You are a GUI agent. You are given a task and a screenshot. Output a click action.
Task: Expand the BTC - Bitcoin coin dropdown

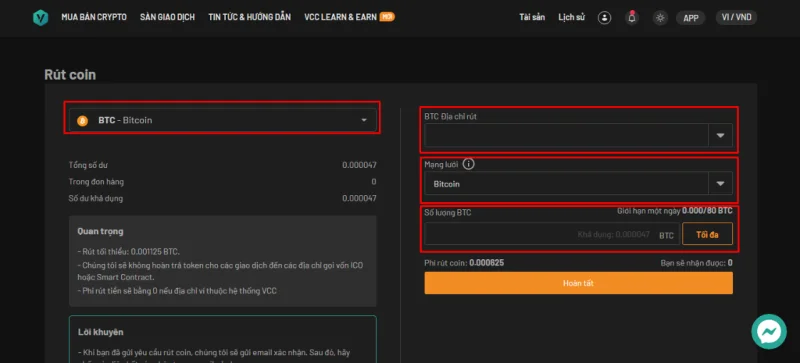pos(223,120)
